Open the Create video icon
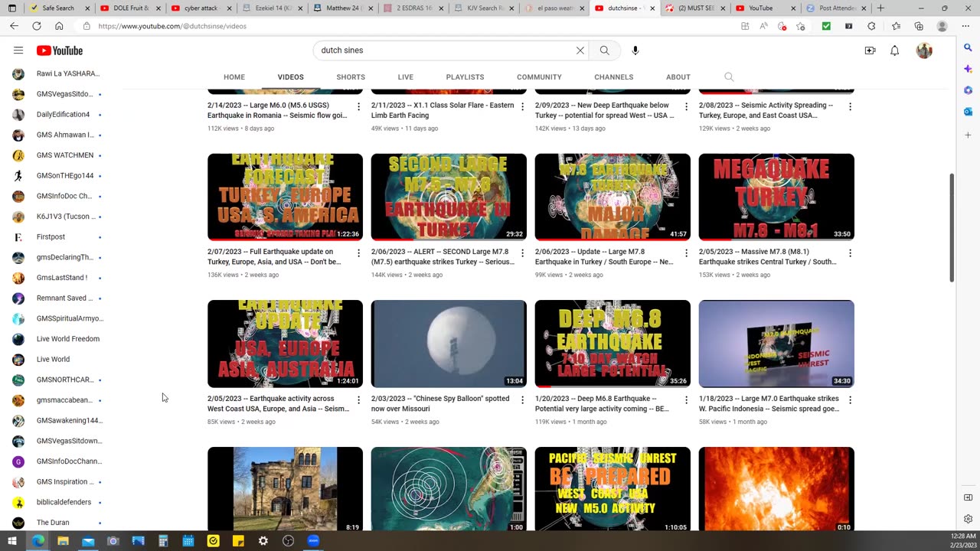The image size is (980, 551). pyautogui.click(x=870, y=51)
